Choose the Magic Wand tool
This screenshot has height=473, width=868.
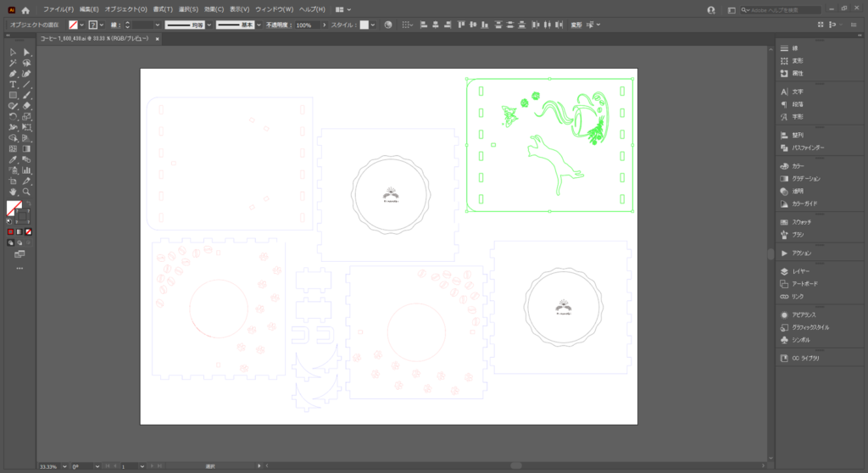tap(13, 63)
